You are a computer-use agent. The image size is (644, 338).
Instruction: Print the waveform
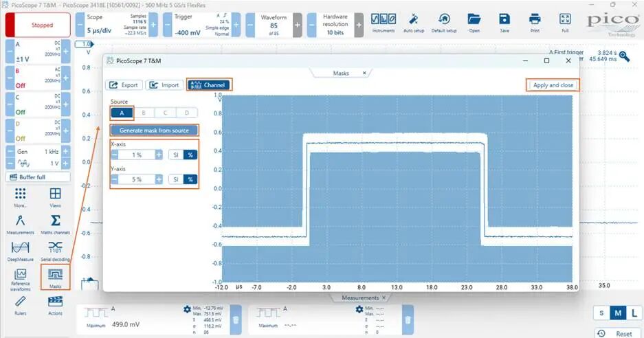[535, 23]
